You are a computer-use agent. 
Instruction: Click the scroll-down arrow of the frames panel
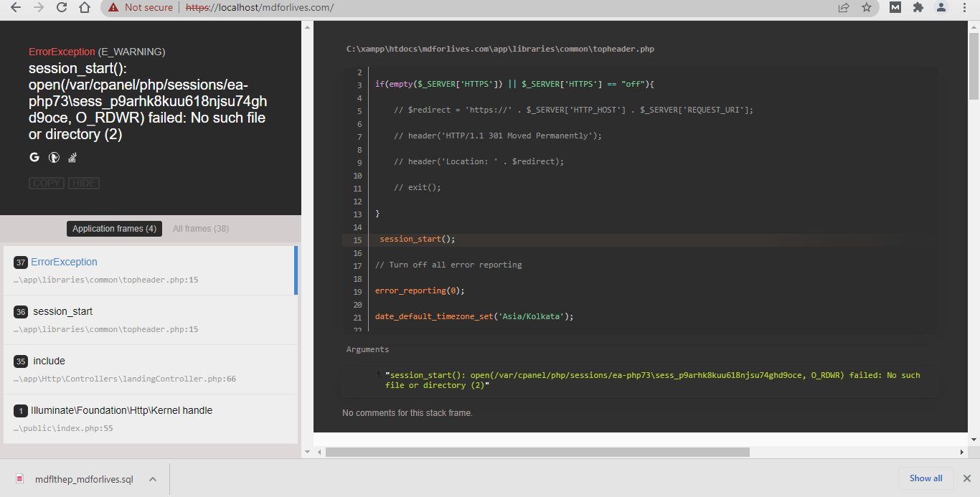[307, 452]
